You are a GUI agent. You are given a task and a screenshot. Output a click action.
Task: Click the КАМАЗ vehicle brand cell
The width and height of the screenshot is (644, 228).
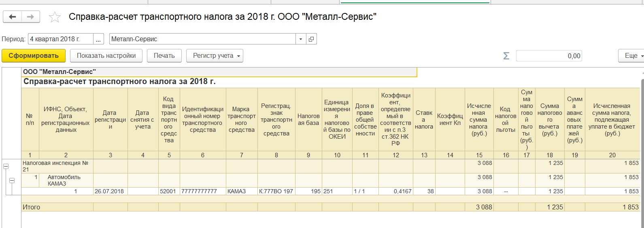(242, 191)
